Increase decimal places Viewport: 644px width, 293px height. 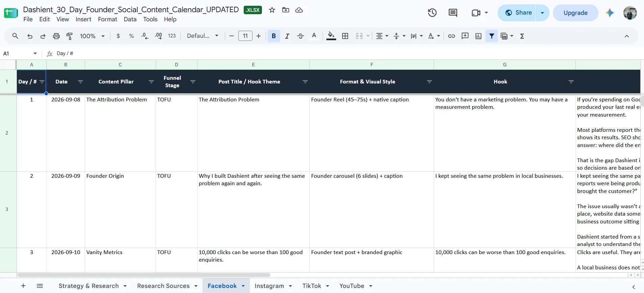pos(158,36)
